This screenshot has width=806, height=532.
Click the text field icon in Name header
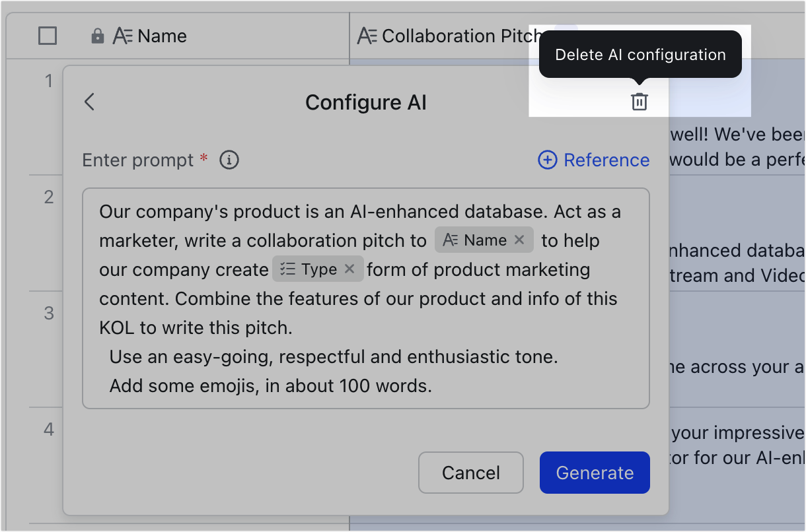click(123, 36)
